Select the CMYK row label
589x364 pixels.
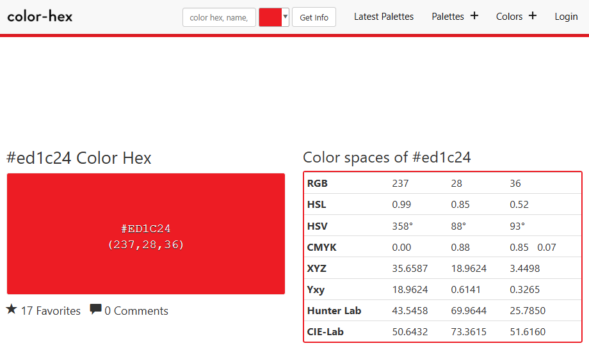pos(321,247)
